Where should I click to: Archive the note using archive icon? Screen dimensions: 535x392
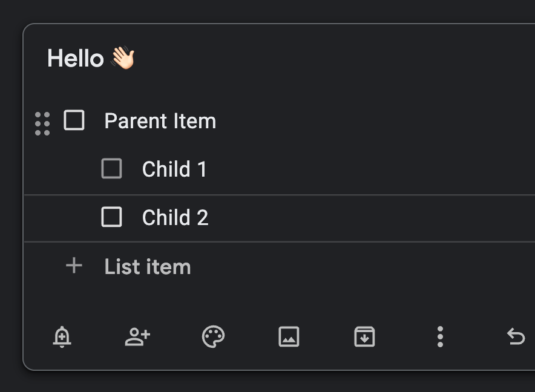click(364, 336)
